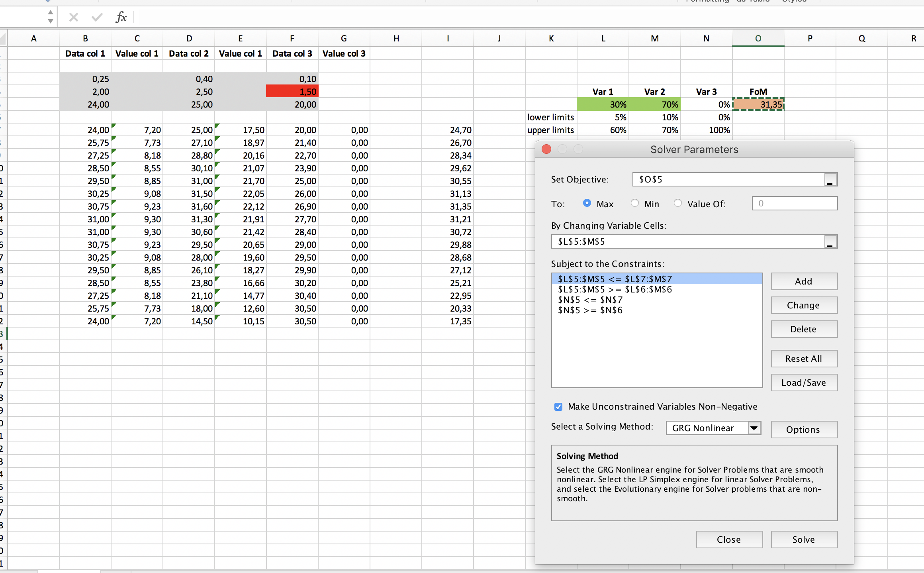Toggle Make Unconstrained Variables Non-Negative checkbox
Image resolution: width=924 pixels, height=573 pixels.
[558, 407]
